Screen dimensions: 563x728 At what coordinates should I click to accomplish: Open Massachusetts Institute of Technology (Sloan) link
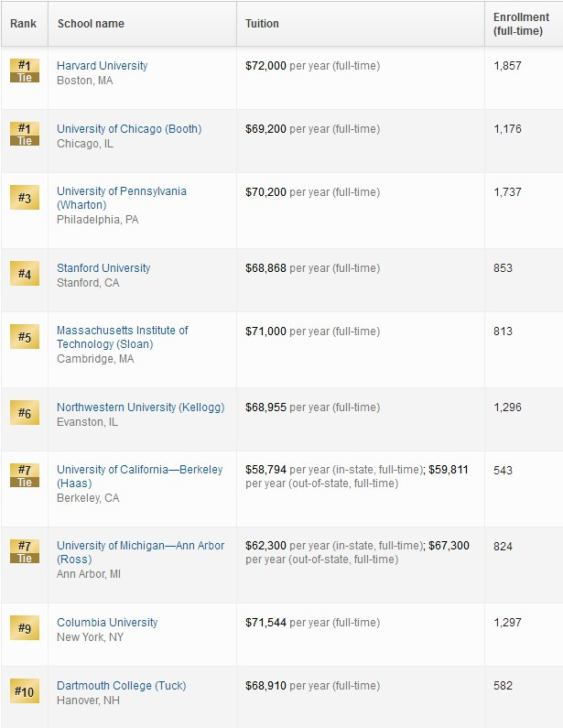click(x=123, y=337)
